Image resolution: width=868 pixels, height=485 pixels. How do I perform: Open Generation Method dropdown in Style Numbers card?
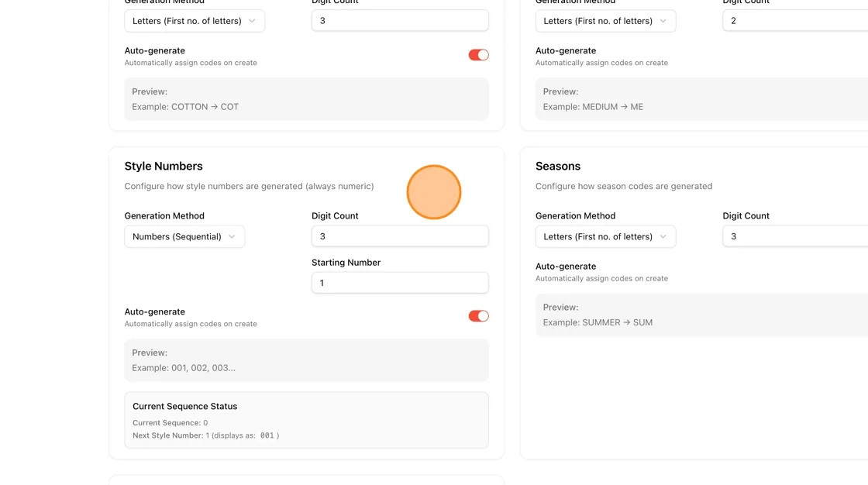[x=184, y=236]
